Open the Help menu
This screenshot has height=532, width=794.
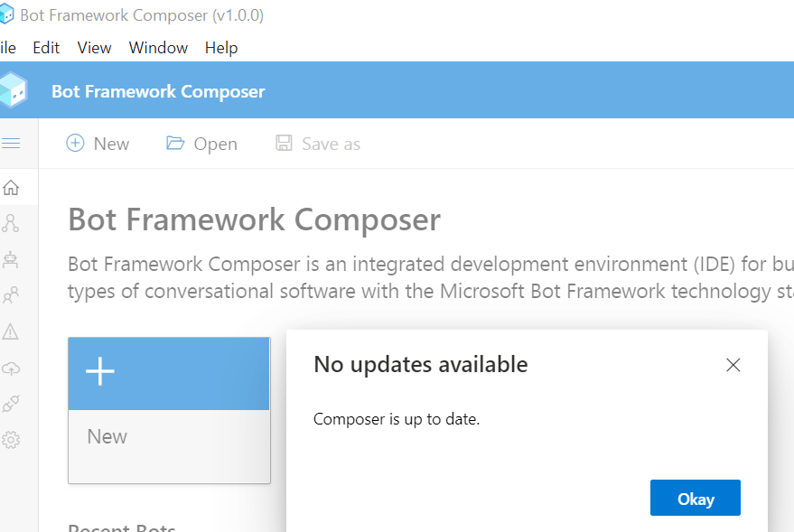tap(221, 48)
